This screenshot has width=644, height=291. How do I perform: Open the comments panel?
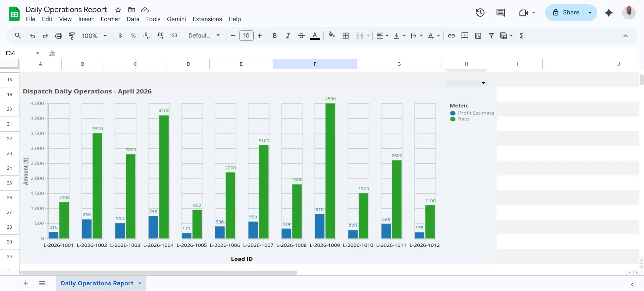tap(501, 13)
